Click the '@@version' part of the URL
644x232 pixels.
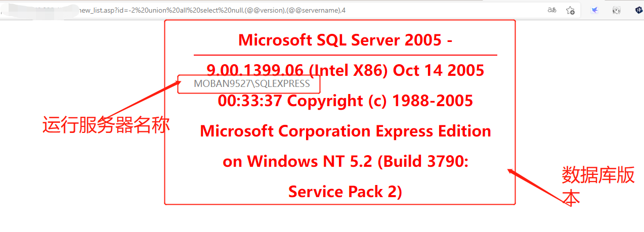(265, 10)
